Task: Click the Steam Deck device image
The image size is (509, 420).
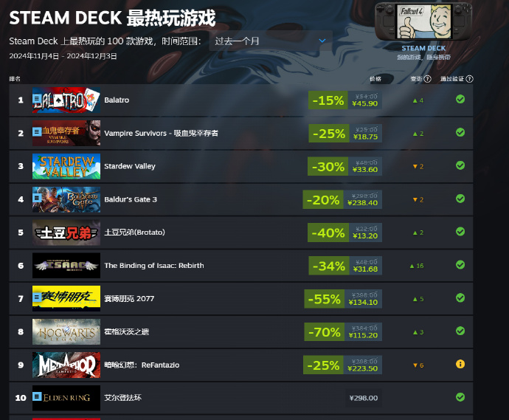Action: (423, 21)
